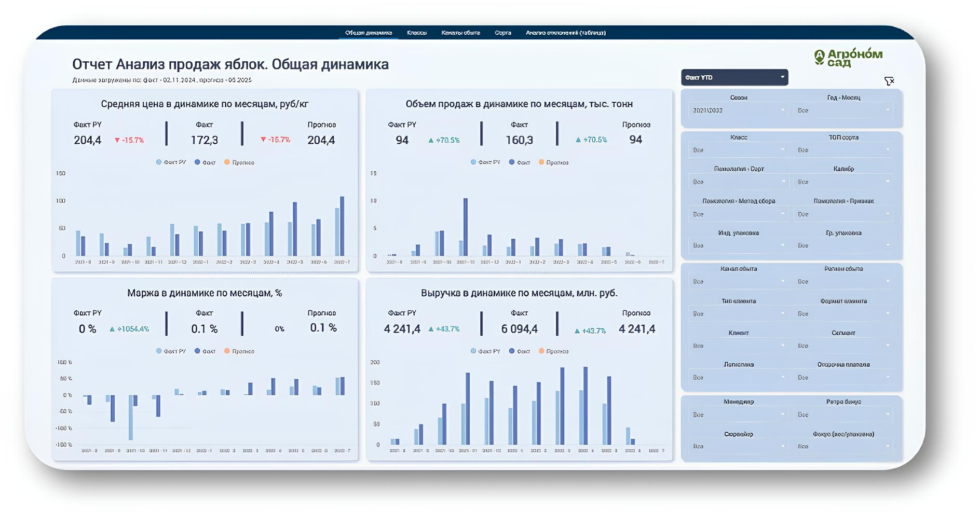This screenshot has height=523, width=980.
Task: Open the Гр. упаковка filter dropdown
Action: coord(843,245)
